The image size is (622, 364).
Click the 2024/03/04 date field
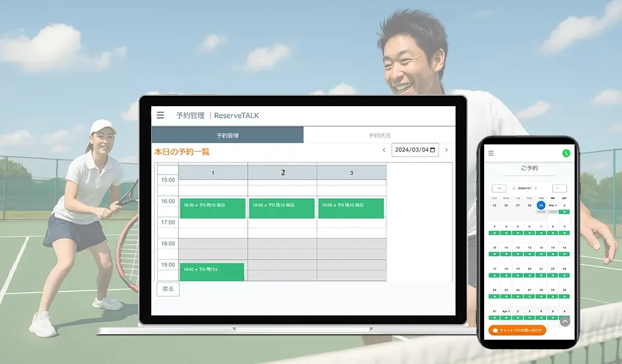tap(415, 150)
